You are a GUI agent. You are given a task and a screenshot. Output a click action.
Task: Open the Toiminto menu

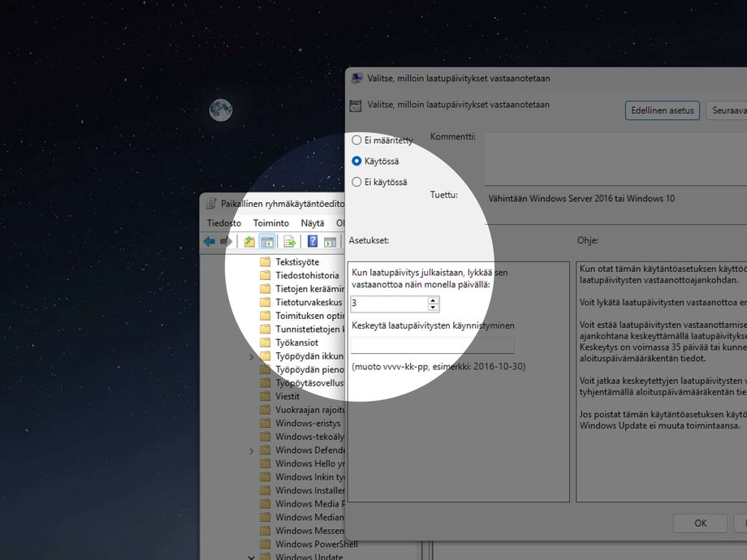(x=270, y=223)
